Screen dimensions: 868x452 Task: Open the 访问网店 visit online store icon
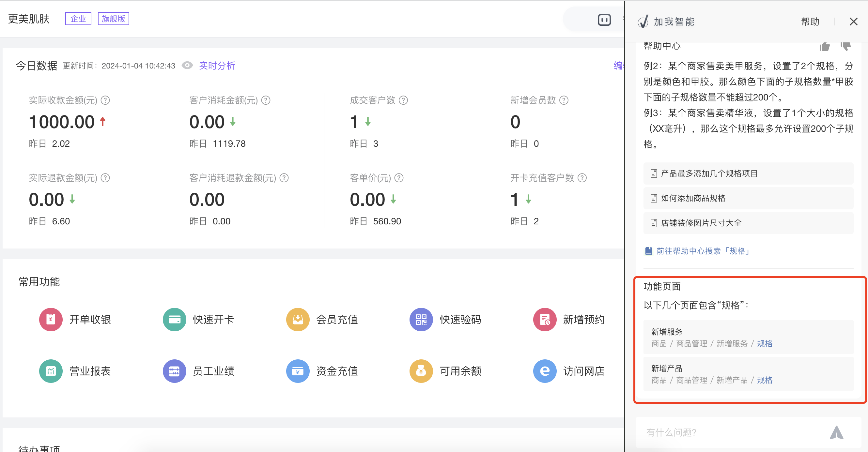pos(545,371)
